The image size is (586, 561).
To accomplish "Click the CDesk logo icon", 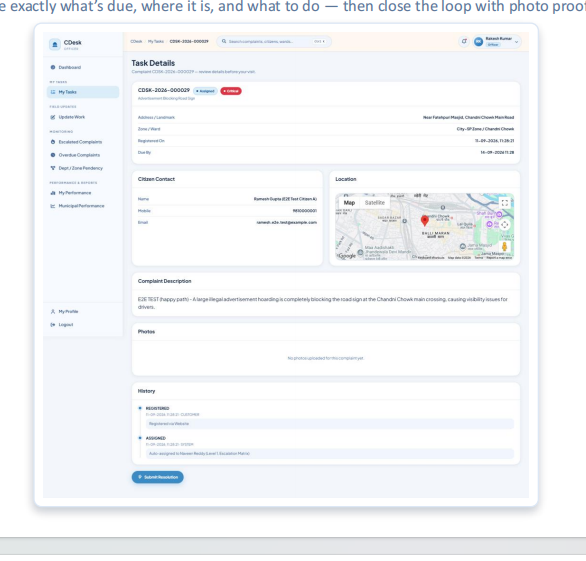I will 55,44.
